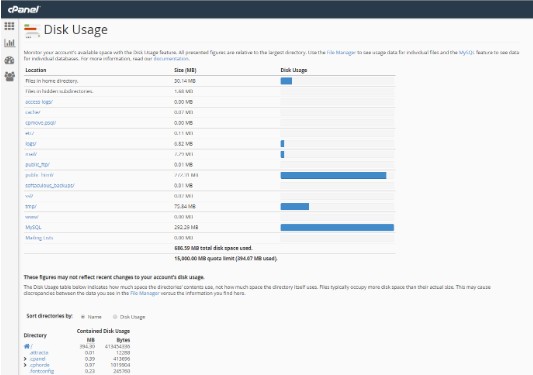Open the dashboard gauge sidebar icon
Screen dimensions: 533x375
click(9, 60)
